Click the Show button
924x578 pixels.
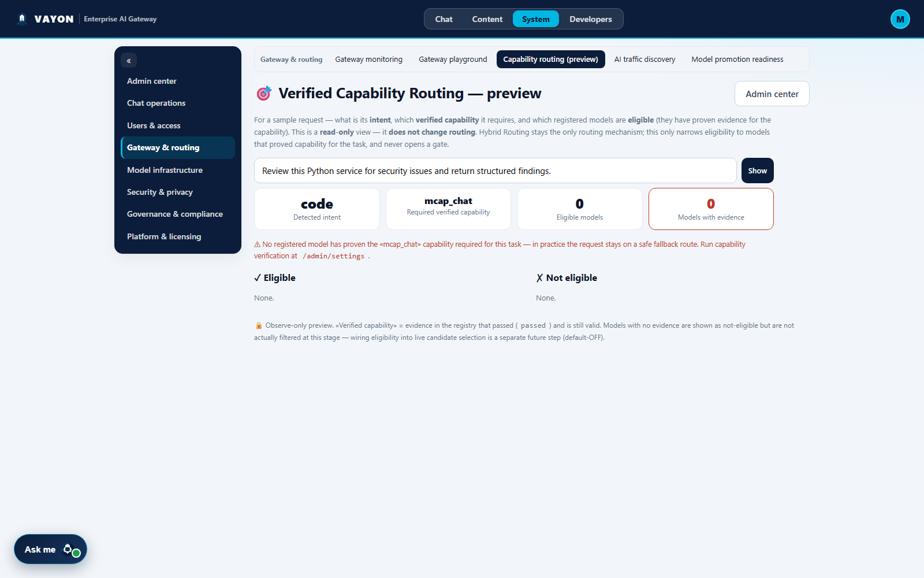(757, 171)
